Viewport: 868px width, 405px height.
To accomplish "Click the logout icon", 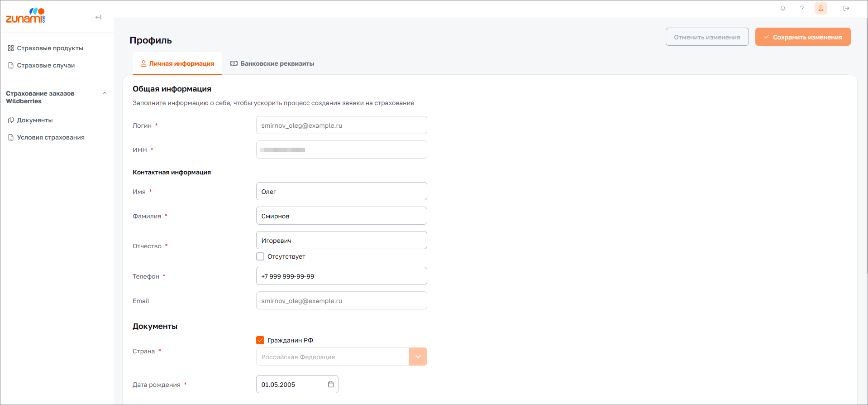I will (x=846, y=8).
